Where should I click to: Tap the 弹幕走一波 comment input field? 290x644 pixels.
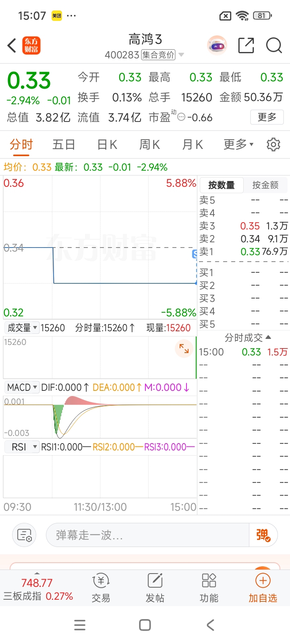[147, 535]
